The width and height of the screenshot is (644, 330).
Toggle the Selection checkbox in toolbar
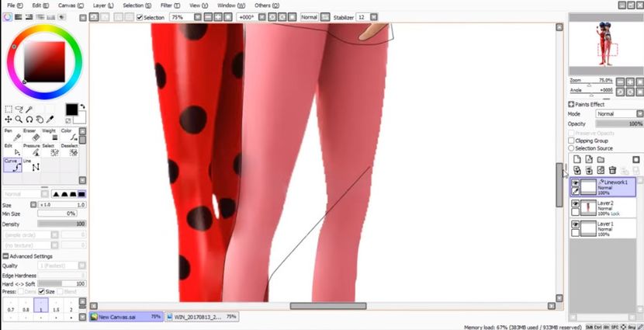click(139, 17)
